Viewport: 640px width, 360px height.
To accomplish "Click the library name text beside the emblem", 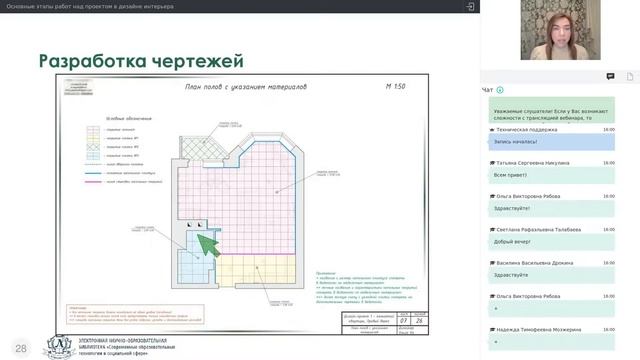I will click(x=127, y=347).
